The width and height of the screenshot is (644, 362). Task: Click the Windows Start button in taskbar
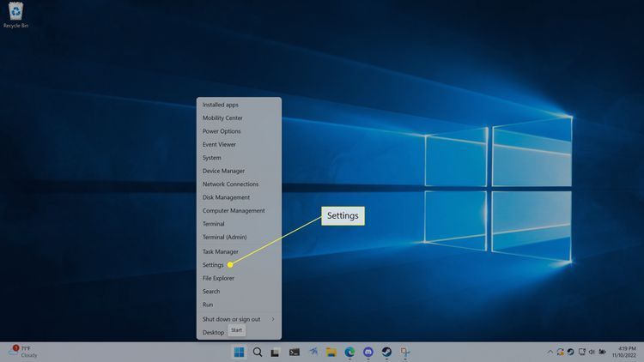[x=238, y=352]
